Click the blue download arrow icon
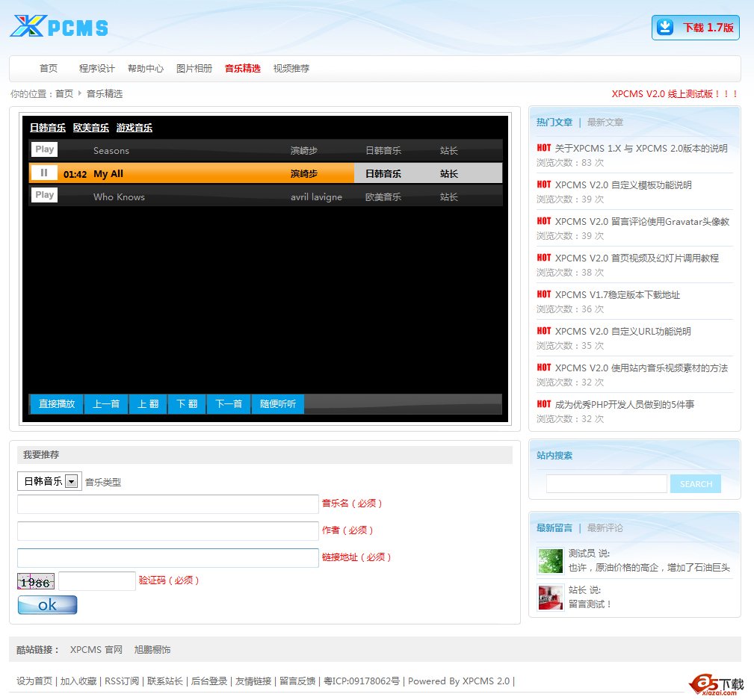The height and width of the screenshot is (700, 754). [665, 27]
